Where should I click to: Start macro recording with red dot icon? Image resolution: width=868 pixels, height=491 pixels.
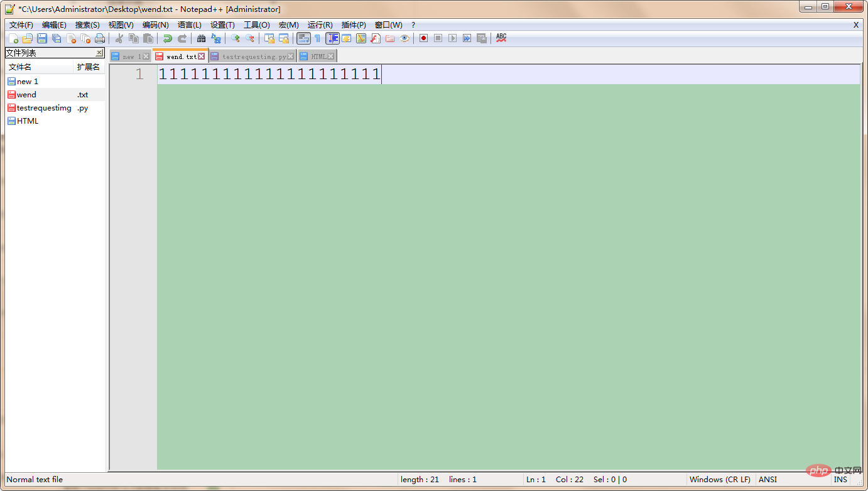(423, 38)
